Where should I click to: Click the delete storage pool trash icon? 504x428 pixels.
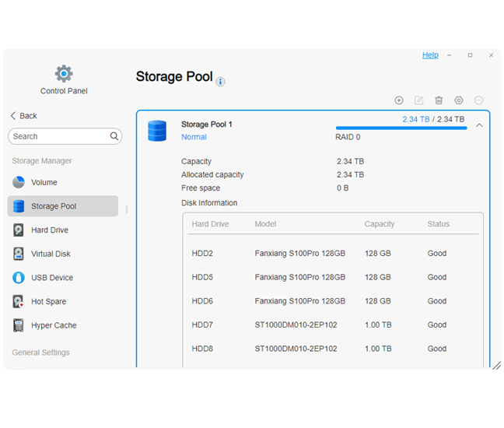(439, 100)
